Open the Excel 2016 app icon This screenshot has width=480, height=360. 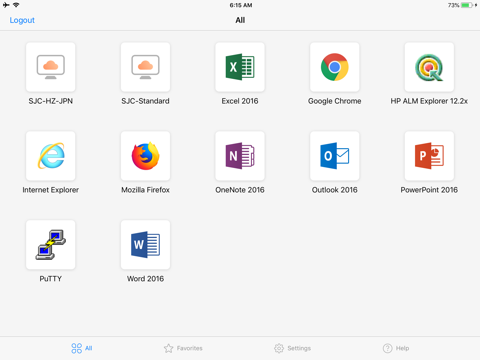coord(240,67)
